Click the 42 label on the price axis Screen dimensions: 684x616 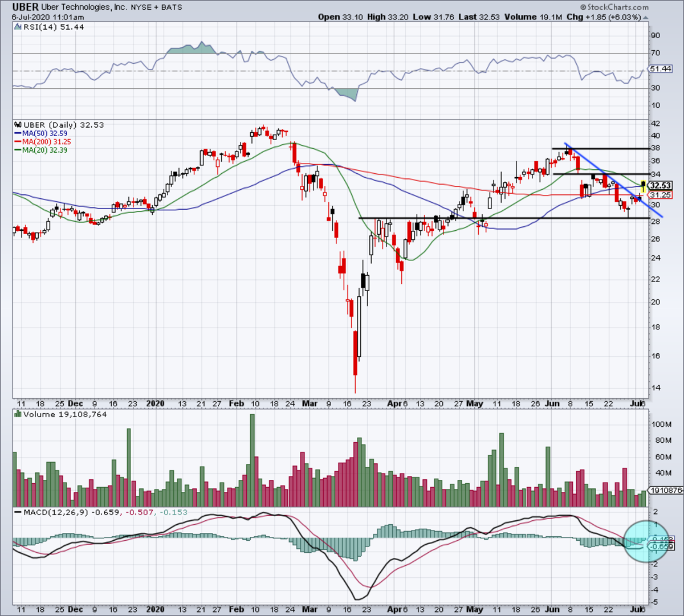coord(655,124)
